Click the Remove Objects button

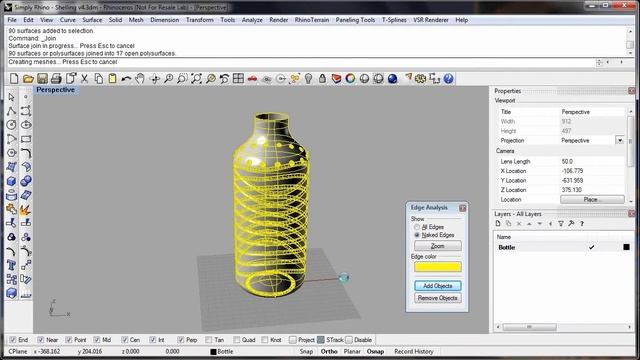point(438,298)
